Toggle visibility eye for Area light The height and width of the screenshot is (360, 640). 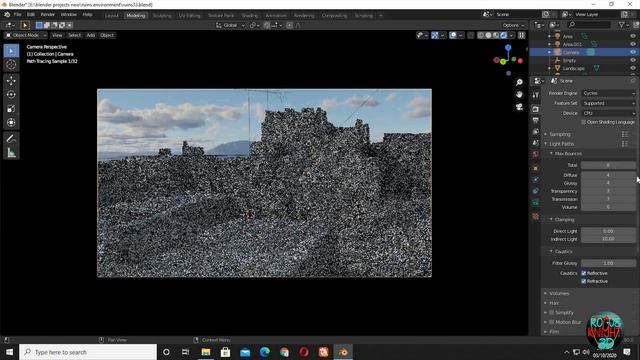[x=633, y=36]
